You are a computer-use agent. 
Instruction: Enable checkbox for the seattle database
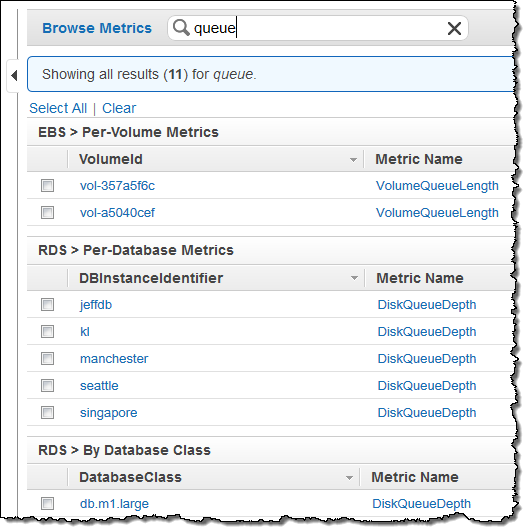(47, 386)
